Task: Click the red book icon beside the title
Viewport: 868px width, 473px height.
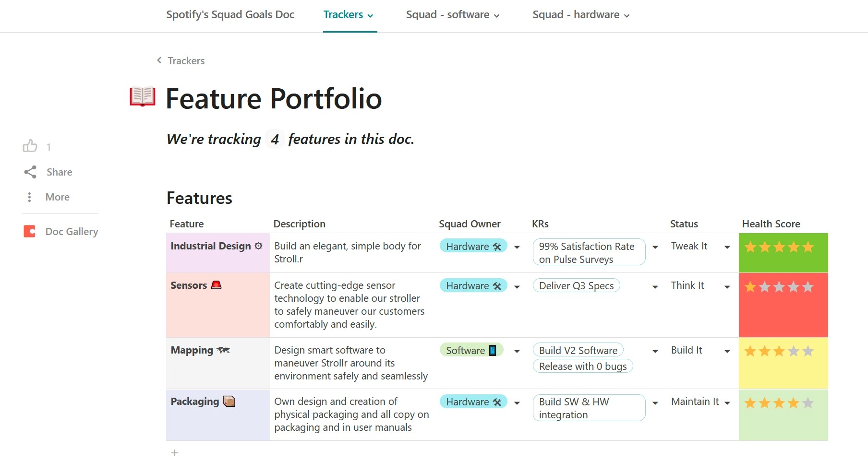Action: tap(143, 96)
